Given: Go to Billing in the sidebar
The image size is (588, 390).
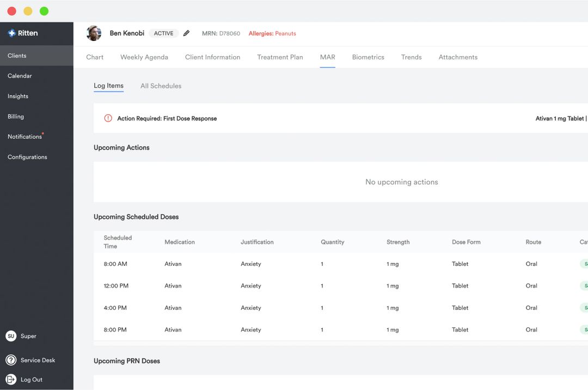Looking at the screenshot, I should [x=15, y=116].
